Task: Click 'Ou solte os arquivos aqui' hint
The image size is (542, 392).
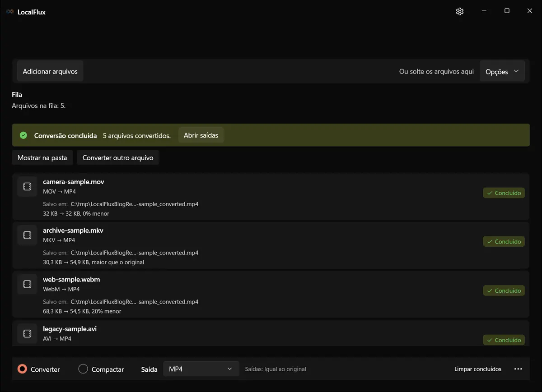Action: [x=436, y=71]
